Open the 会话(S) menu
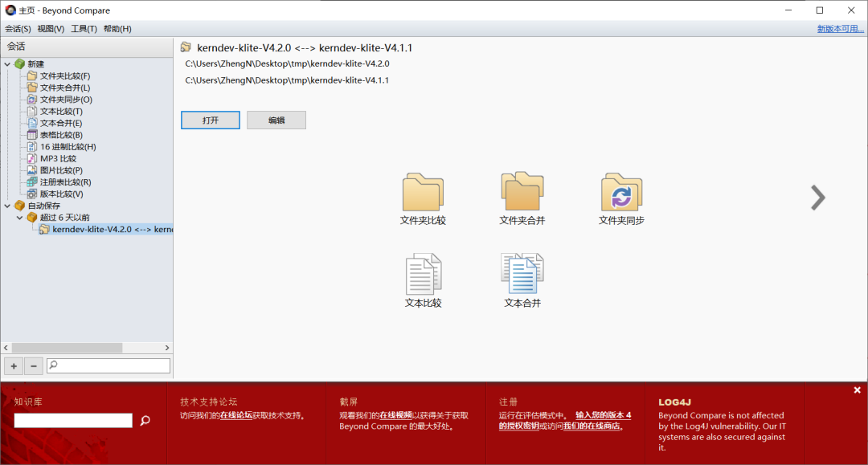Screen dimensions: 868x465 (18, 29)
